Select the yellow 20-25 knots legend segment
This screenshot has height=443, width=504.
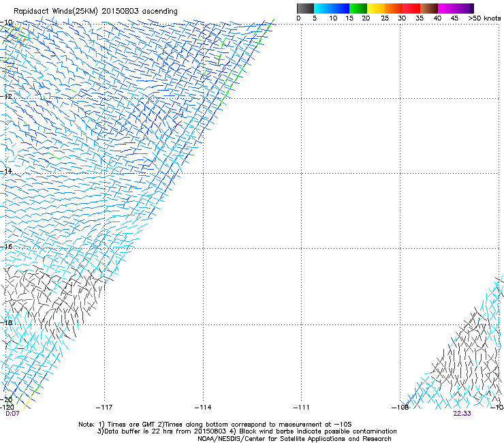click(376, 8)
